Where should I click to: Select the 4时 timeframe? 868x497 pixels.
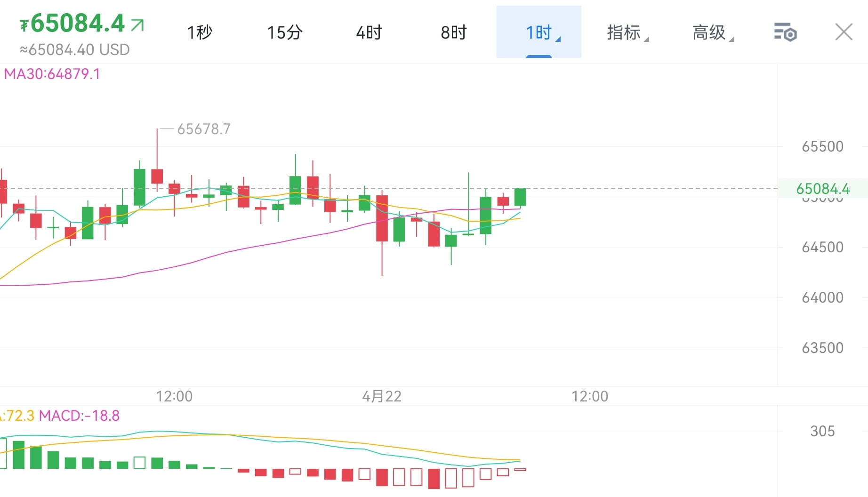coord(369,32)
